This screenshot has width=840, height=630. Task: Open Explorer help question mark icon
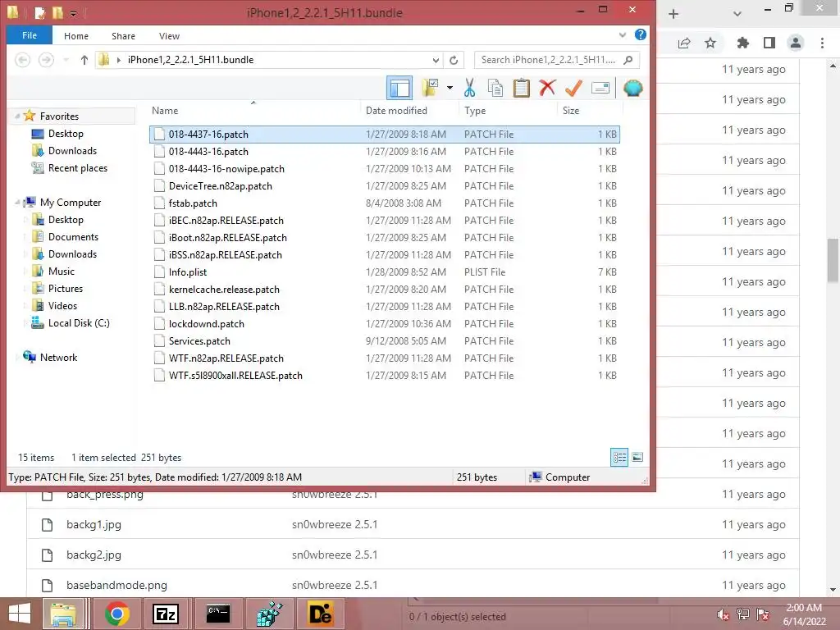pyautogui.click(x=640, y=34)
